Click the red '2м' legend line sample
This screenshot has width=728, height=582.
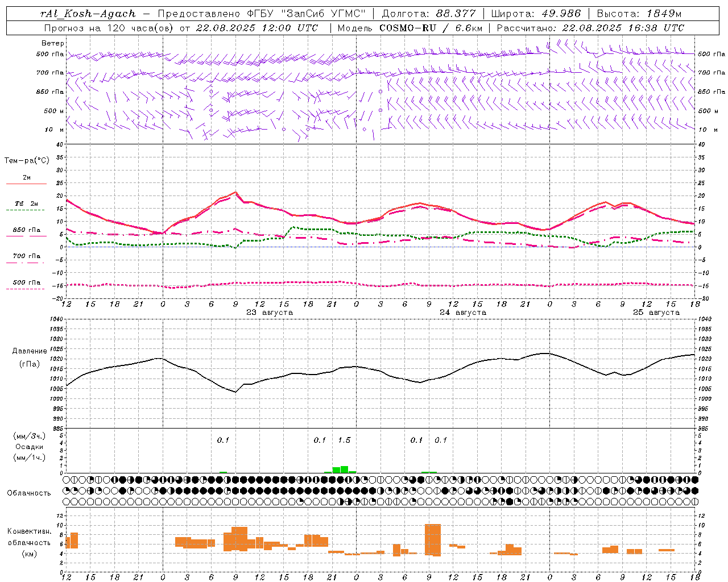pyautogui.click(x=26, y=184)
